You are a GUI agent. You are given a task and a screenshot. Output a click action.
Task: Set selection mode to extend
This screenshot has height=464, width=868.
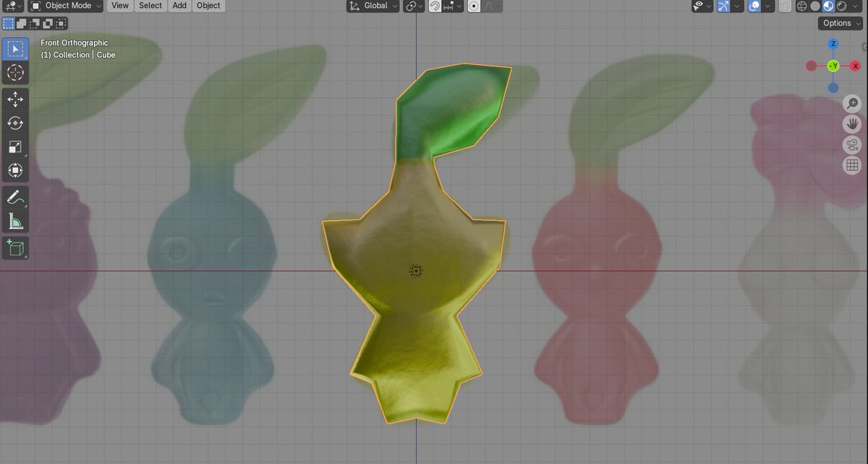21,24
